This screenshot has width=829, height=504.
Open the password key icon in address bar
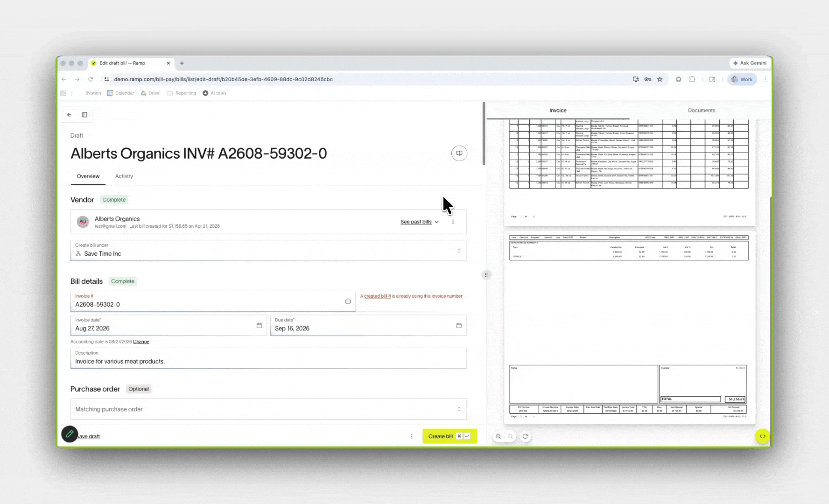coord(648,79)
